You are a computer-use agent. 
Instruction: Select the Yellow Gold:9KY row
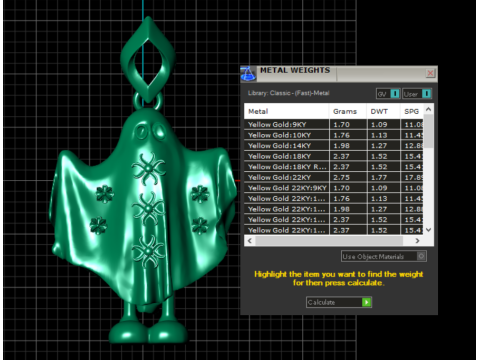334,124
